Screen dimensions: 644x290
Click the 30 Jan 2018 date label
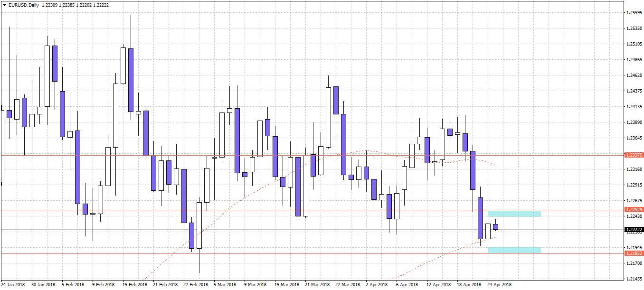pos(43,285)
